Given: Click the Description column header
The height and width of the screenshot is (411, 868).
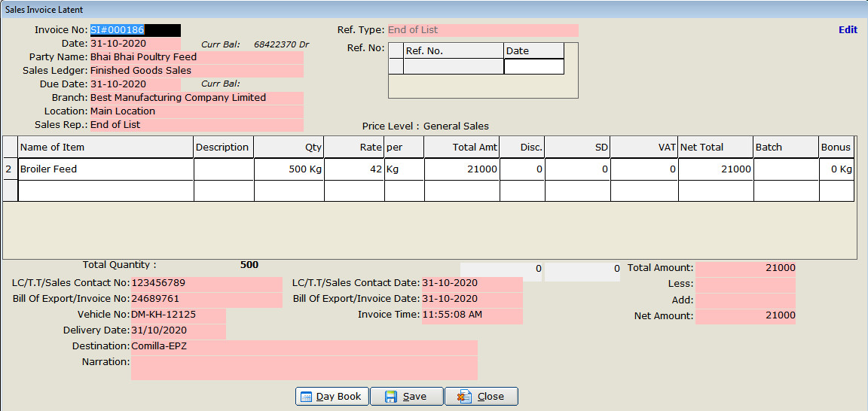Looking at the screenshot, I should [x=224, y=147].
